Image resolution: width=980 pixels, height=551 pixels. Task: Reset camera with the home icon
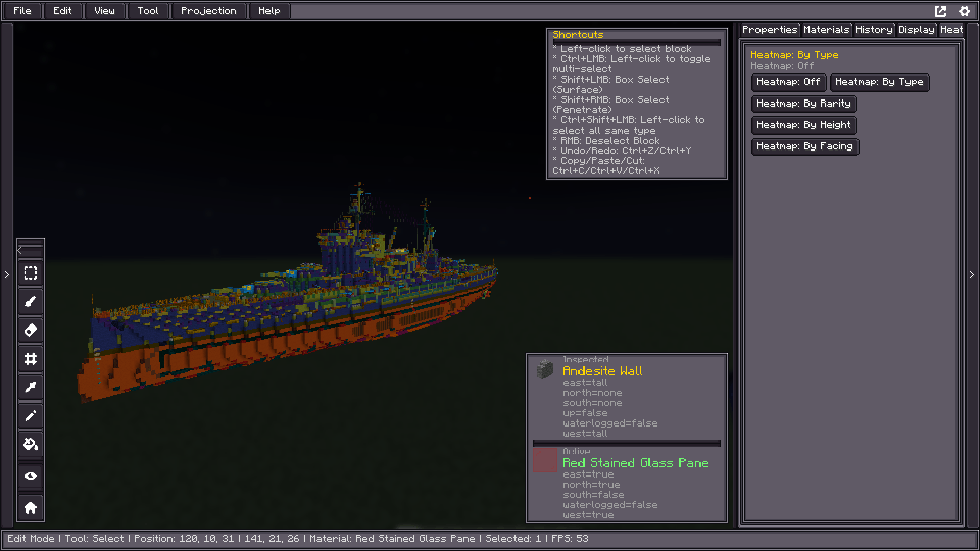coord(31,508)
